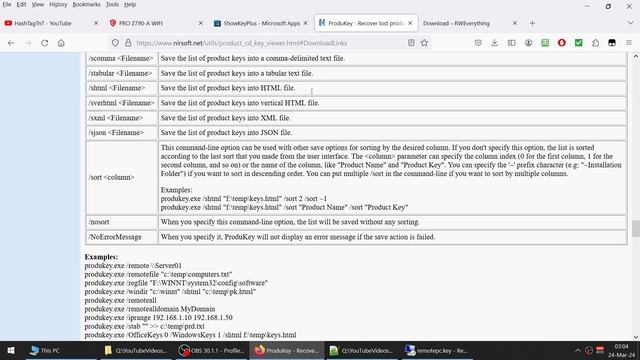This screenshot has height=360, width=640.
Task: Open the History menu
Action: [x=58, y=4]
